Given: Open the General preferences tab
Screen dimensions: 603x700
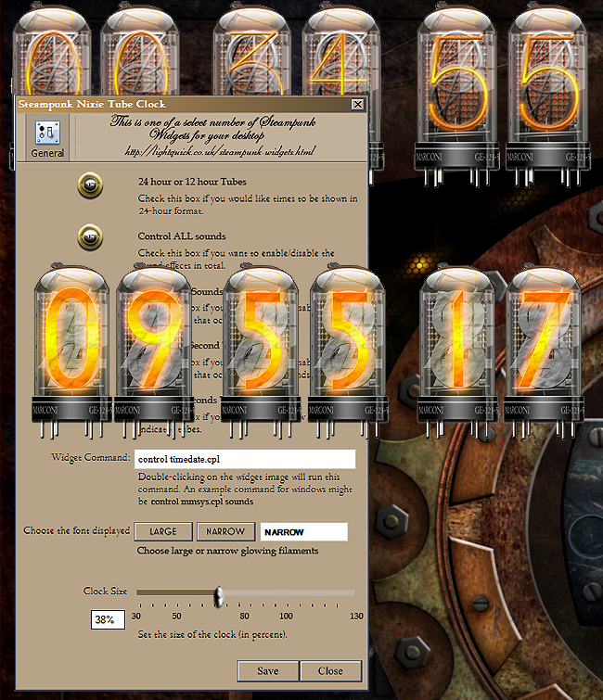Looking at the screenshot, I should (47, 139).
